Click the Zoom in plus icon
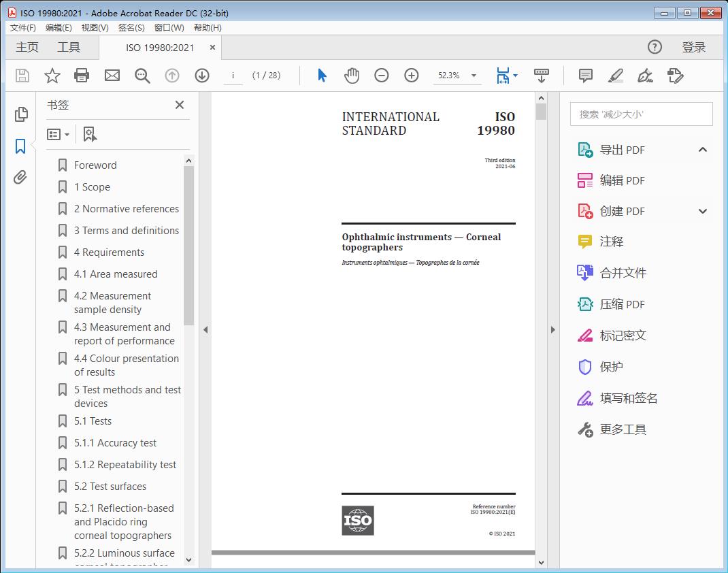Viewport: 728px width, 573px height. coord(412,76)
